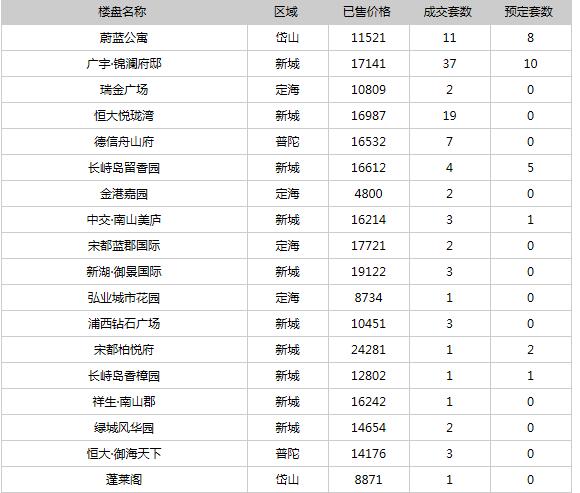
Task: Select the 瑞金广场 row name
Action: [x=124, y=90]
